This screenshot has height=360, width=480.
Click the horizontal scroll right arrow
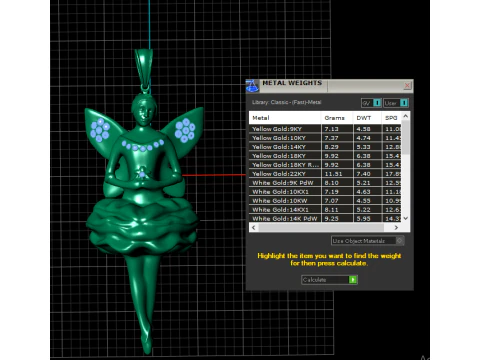click(x=396, y=228)
